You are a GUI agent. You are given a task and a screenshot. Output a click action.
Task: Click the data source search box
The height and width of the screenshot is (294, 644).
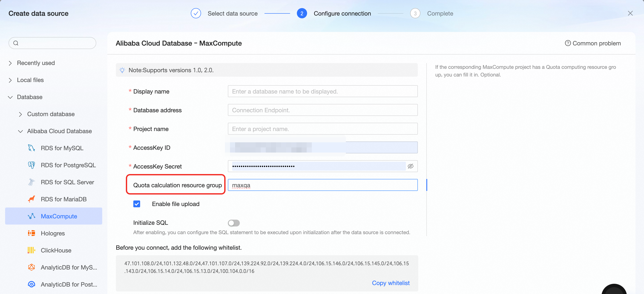[53, 43]
